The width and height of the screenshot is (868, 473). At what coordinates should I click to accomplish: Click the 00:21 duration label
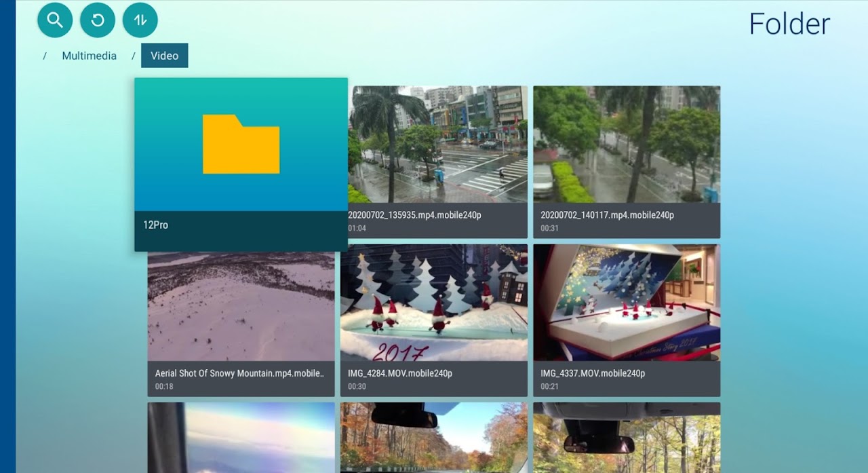click(x=549, y=387)
